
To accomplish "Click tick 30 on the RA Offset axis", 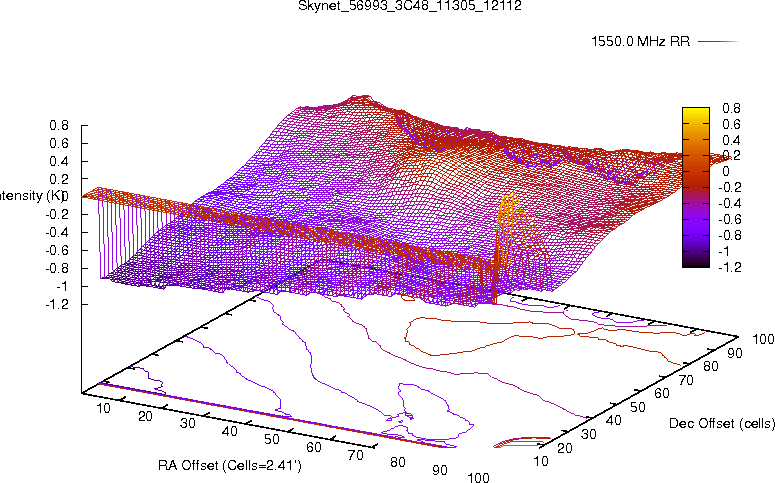I will click(187, 423).
